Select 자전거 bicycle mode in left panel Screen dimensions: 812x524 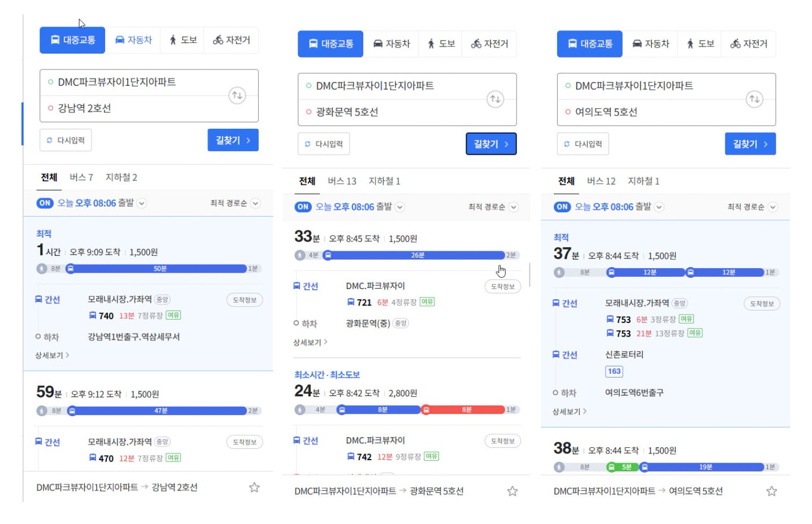click(x=232, y=40)
